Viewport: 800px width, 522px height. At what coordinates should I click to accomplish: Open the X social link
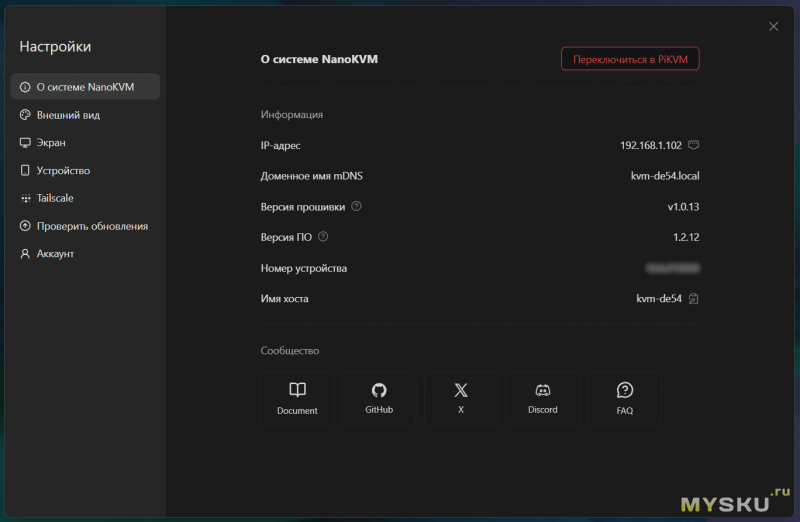(461, 399)
